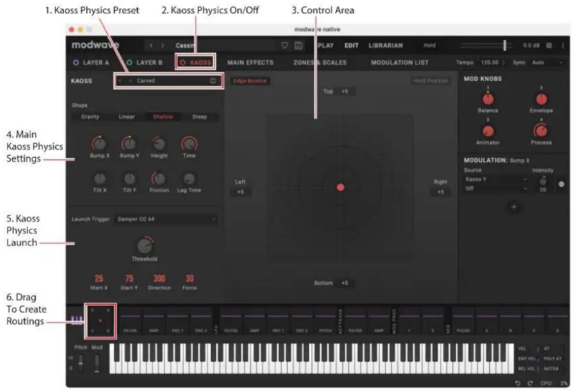This screenshot has width=573, height=392.
Task: Switch to EDIT mode
Action: pyautogui.click(x=351, y=45)
